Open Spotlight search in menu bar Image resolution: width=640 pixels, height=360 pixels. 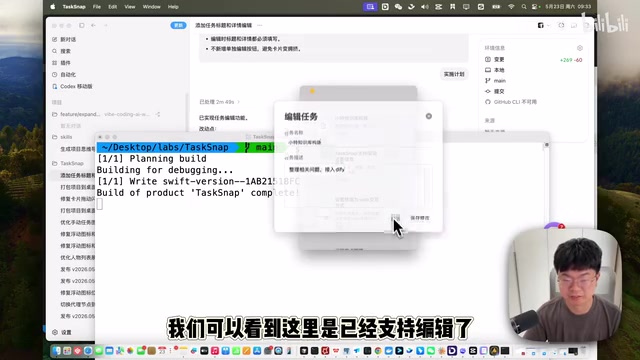point(524,7)
